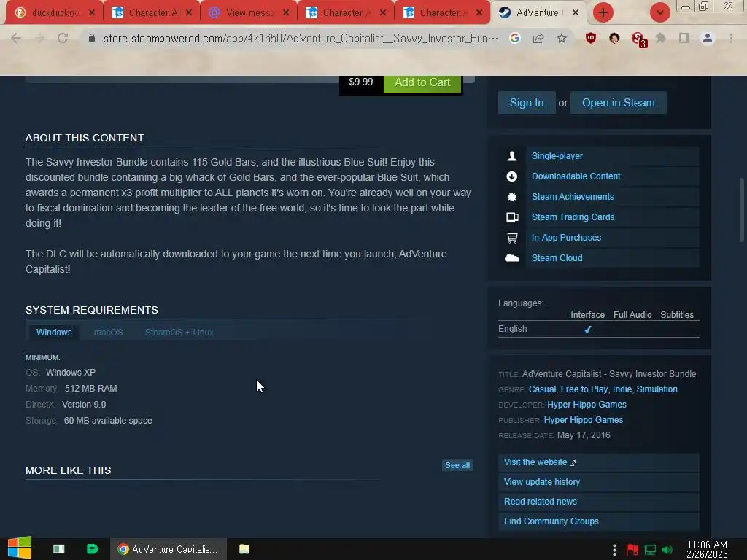Click the Indie genre link
This screenshot has width=747, height=560.
pyautogui.click(x=622, y=389)
